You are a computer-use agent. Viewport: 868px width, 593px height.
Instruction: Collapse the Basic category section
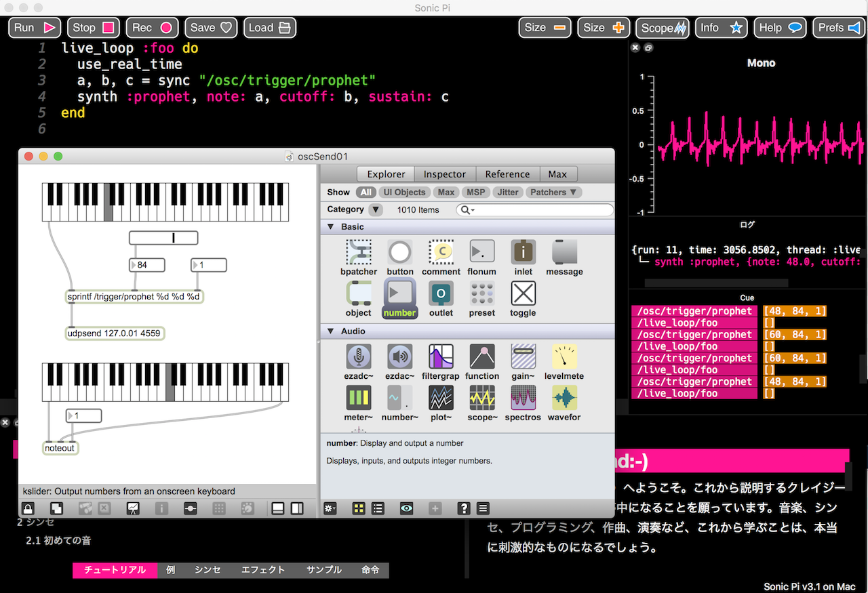pos(331,227)
